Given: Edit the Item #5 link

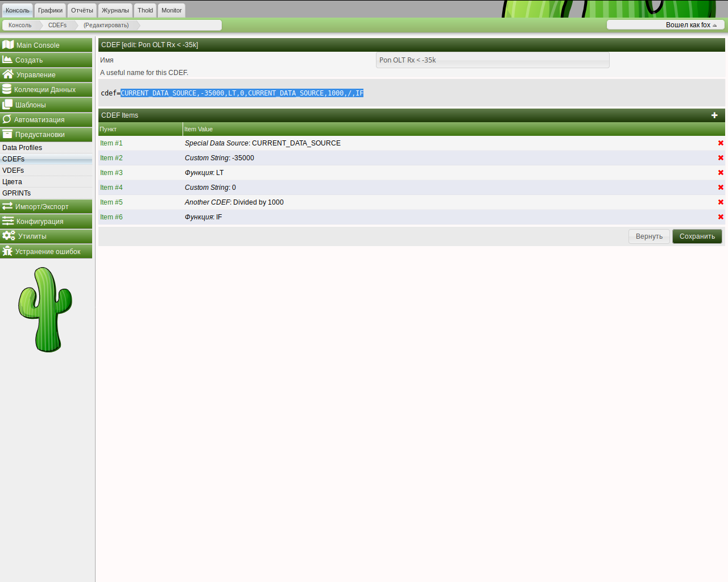Looking at the screenshot, I should click(x=111, y=202).
